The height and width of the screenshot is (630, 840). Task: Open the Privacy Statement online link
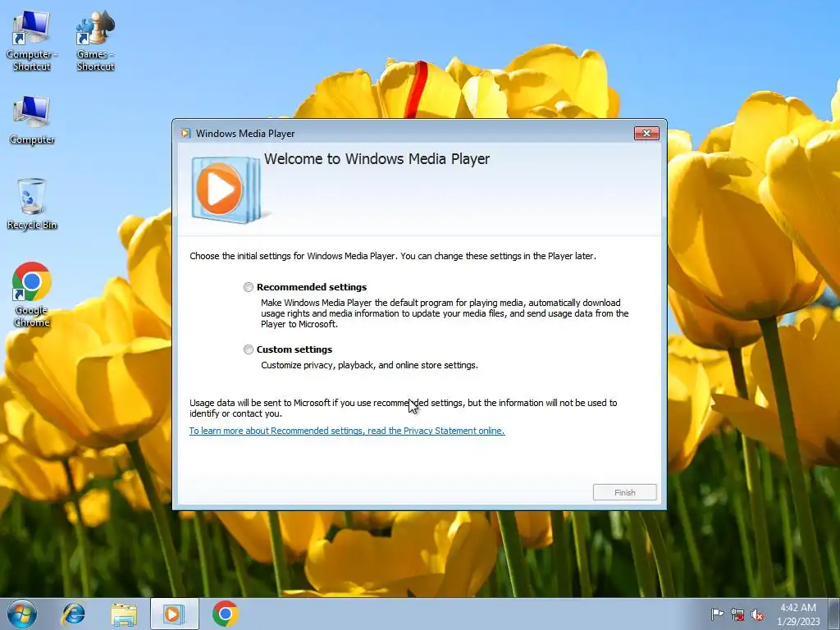point(347,431)
